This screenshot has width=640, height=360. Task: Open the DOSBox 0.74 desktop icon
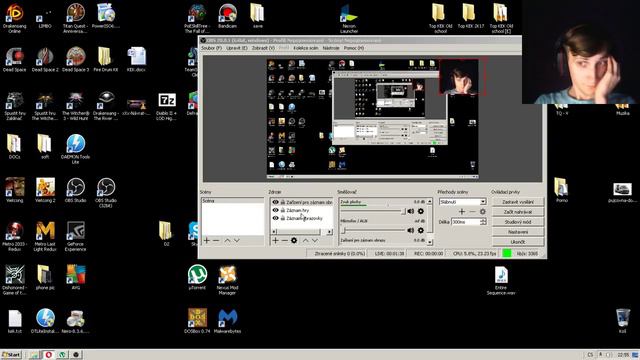197,321
